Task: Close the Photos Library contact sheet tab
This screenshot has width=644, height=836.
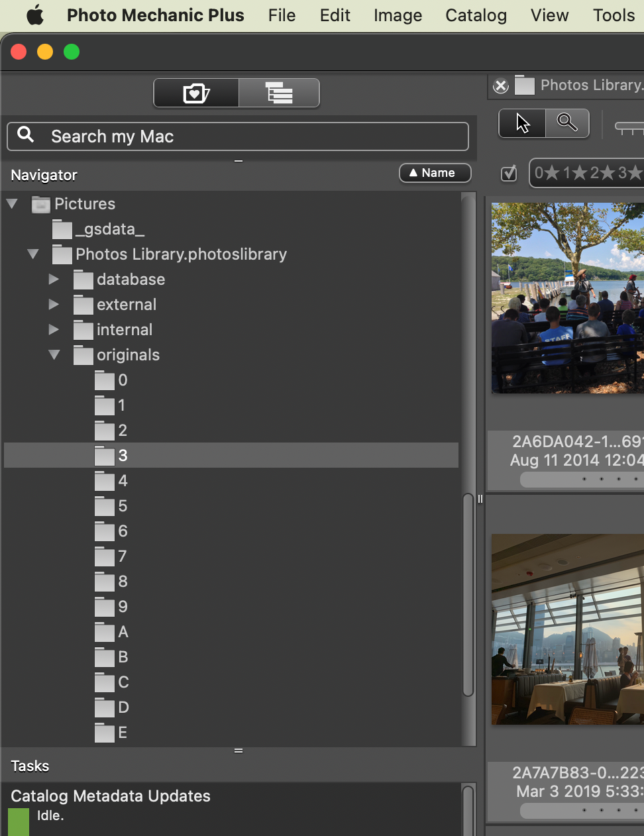Action: tap(501, 86)
